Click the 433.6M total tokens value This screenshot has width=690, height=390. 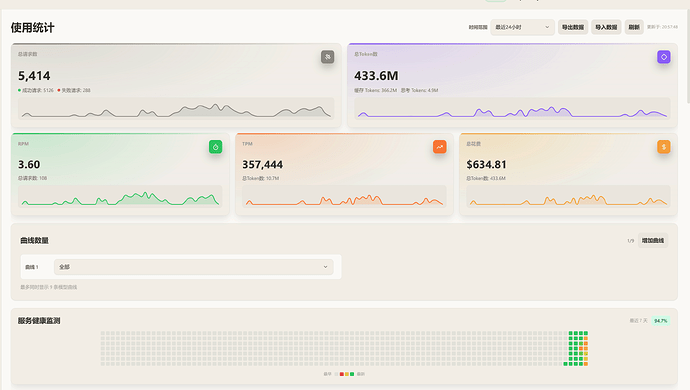point(376,76)
